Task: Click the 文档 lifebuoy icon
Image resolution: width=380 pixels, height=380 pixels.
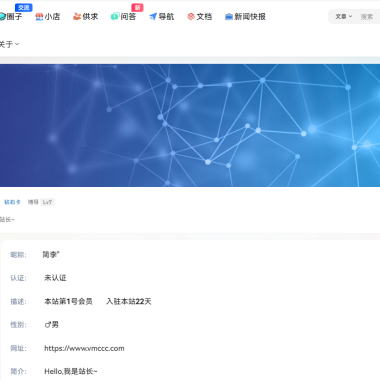Action: [x=191, y=17]
